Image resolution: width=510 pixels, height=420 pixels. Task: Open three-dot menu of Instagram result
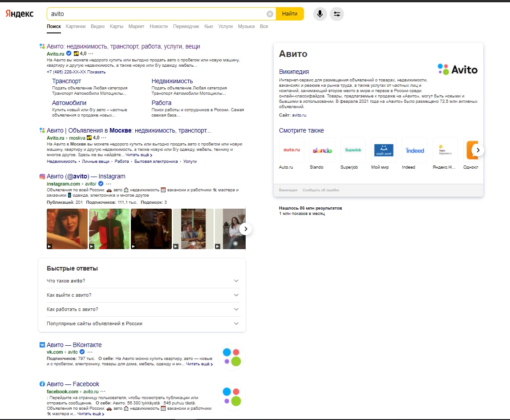(109, 184)
